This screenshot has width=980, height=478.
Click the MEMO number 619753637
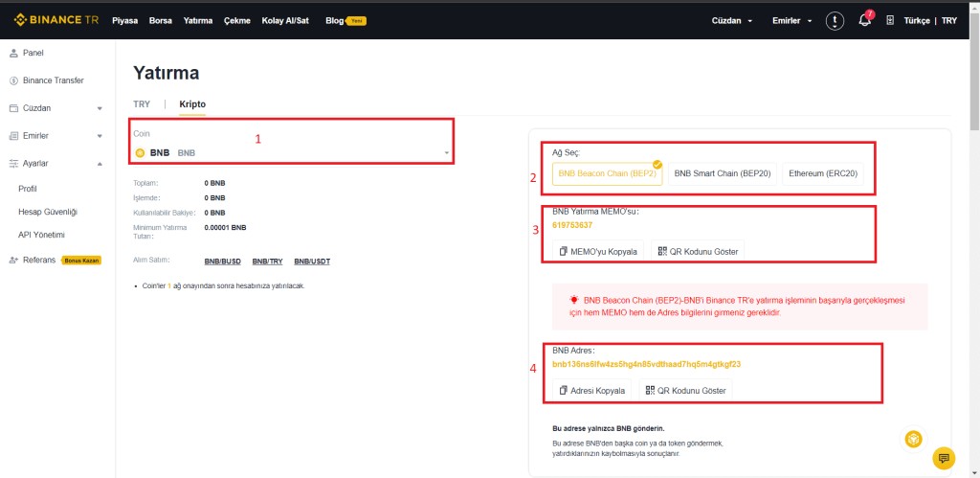572,225
